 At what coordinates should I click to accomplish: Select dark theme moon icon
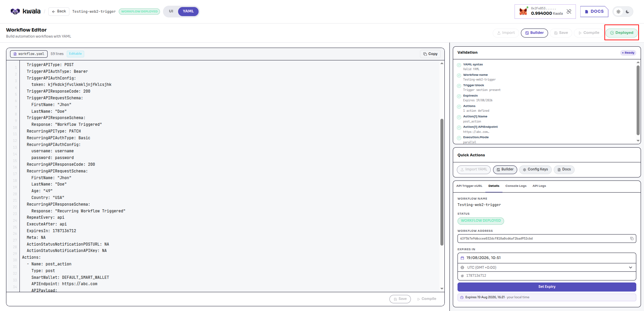628,11
